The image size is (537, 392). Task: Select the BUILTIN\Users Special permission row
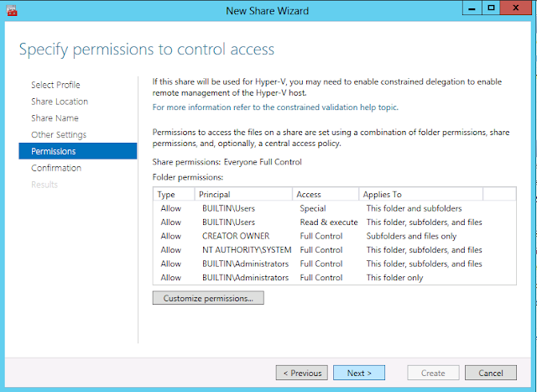(335, 208)
